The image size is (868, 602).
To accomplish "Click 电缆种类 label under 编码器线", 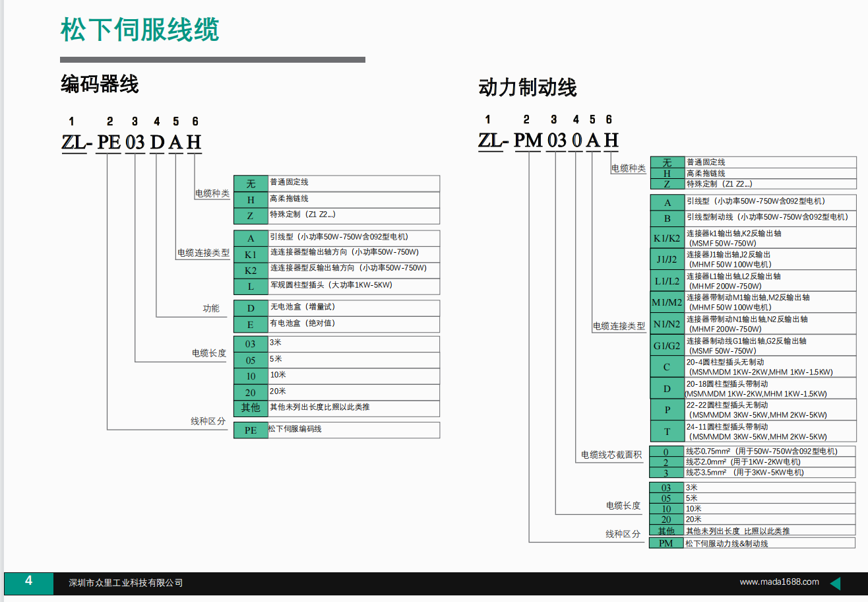I will click(212, 194).
